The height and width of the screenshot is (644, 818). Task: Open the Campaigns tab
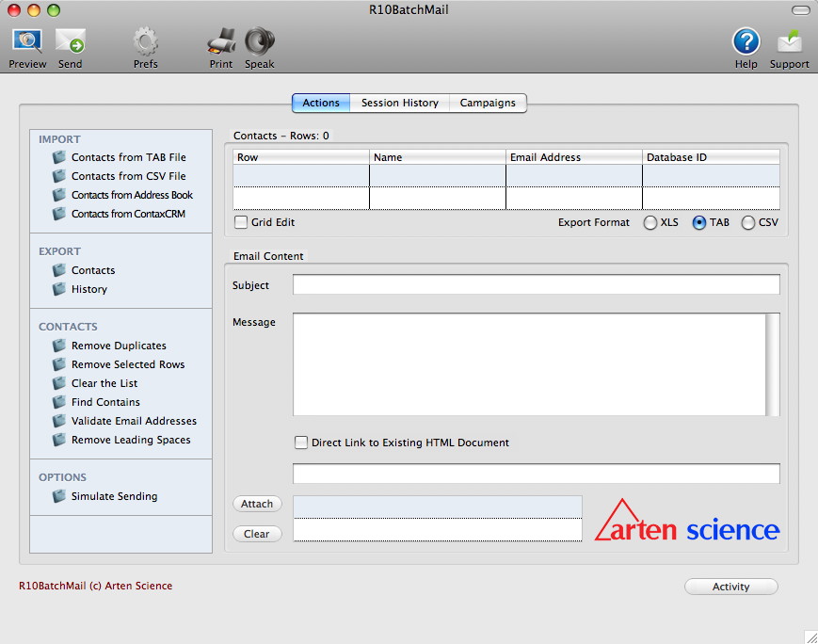click(488, 103)
